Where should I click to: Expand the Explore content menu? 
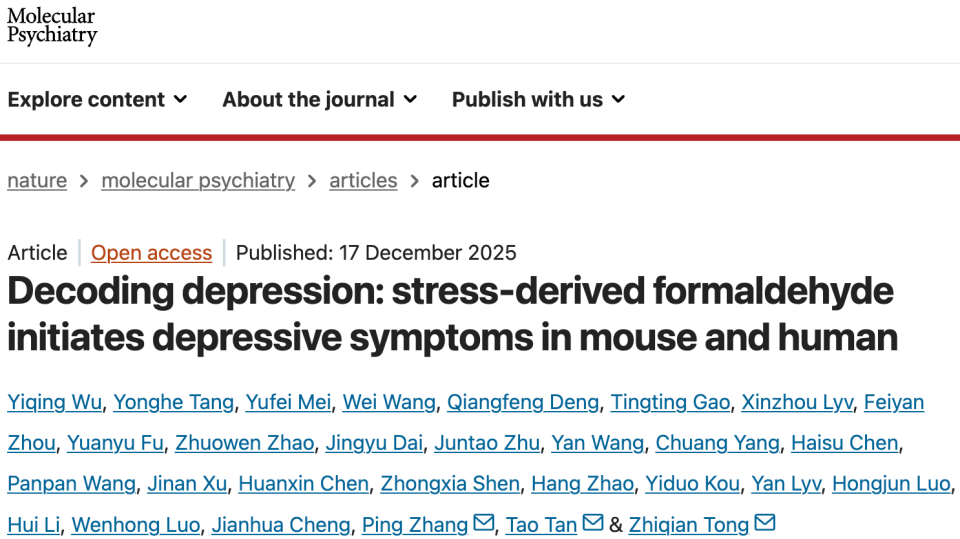coord(97,99)
